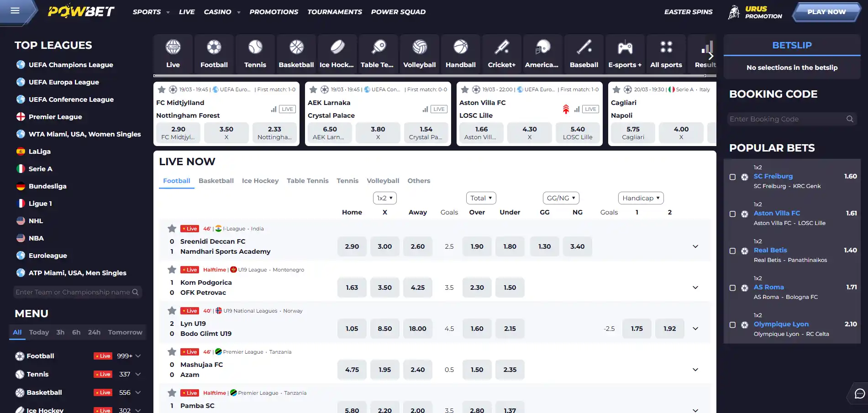This screenshot has width=868, height=413.
Task: Tick the AS Roma popular bet checkbox
Action: point(732,288)
